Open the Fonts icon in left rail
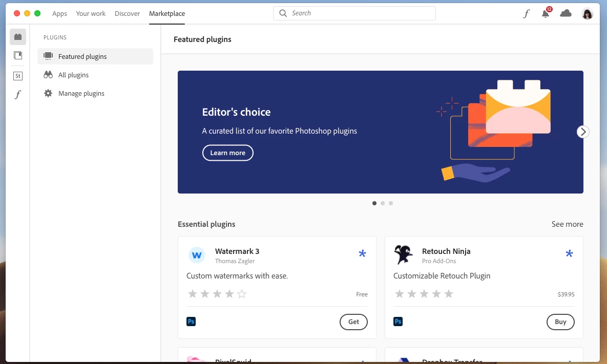The width and height of the screenshot is (607, 364). (x=18, y=94)
